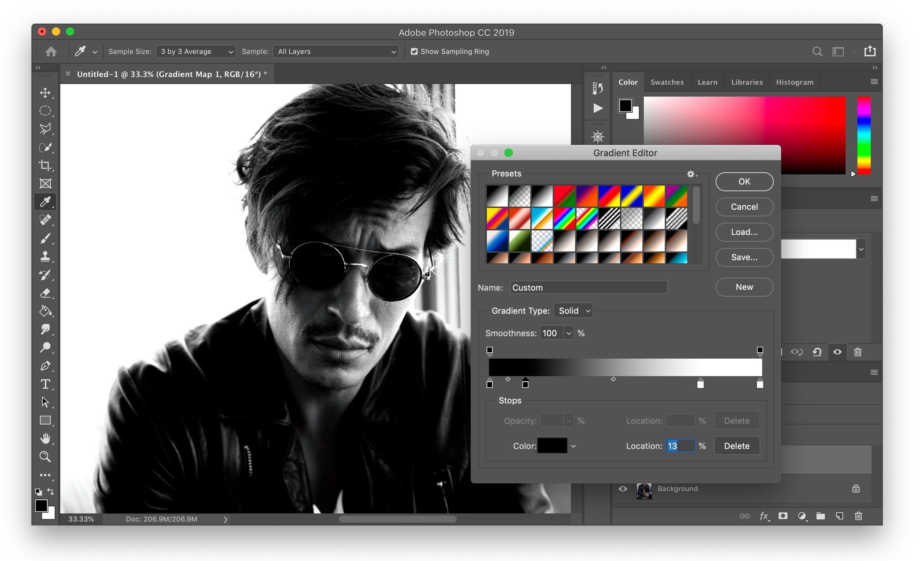The height and width of the screenshot is (561, 924).
Task: Open the Gradient Type dropdown
Action: (x=573, y=311)
